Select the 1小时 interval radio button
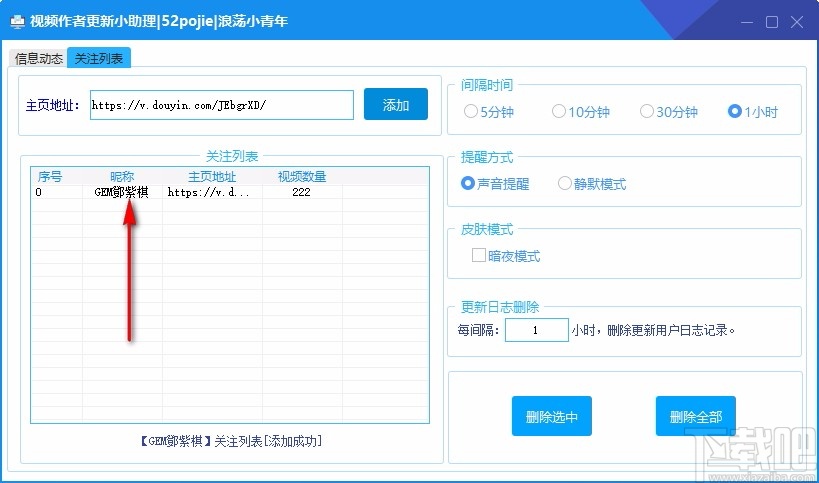This screenshot has width=819, height=483. pos(753,112)
